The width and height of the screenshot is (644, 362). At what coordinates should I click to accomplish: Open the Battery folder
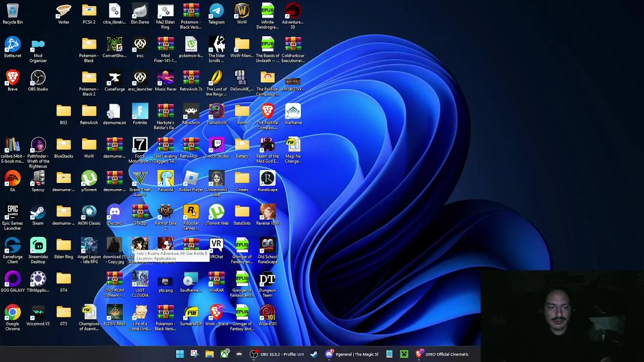242,148
